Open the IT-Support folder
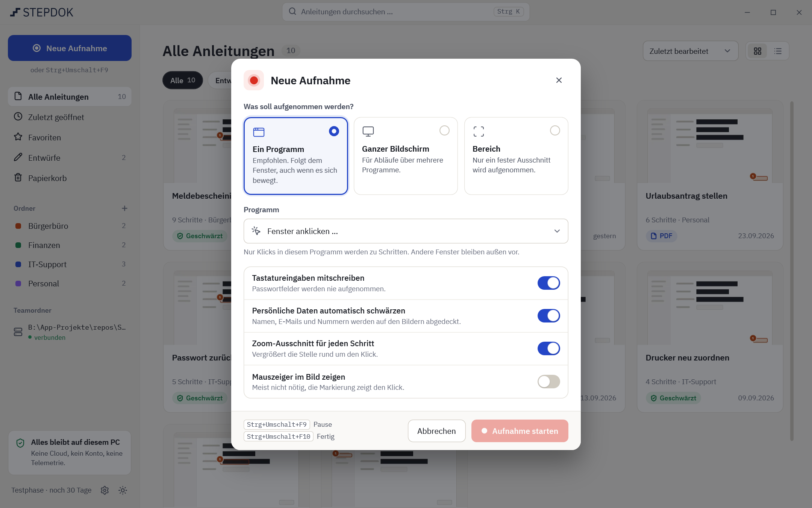 coord(70,264)
